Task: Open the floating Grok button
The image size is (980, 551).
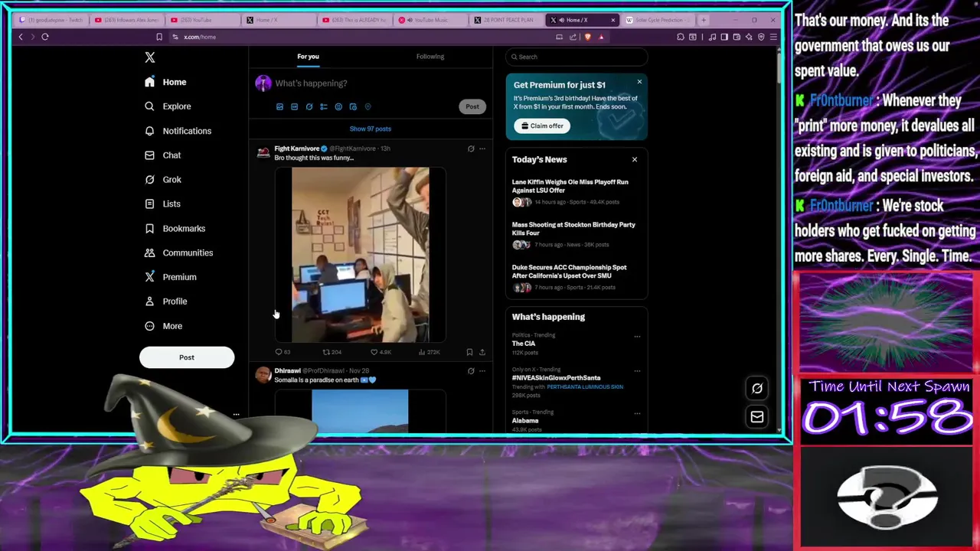Action: tap(757, 389)
